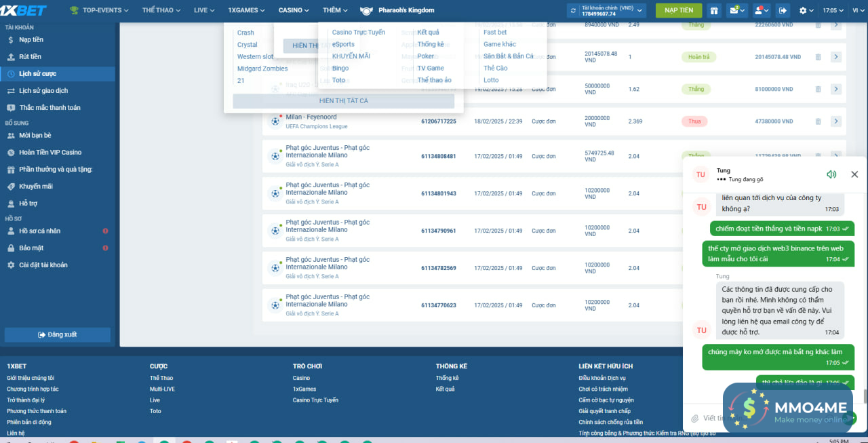The width and height of the screenshot is (868, 443).
Task: Delete the 81000000 VND bet row
Action: click(818, 89)
